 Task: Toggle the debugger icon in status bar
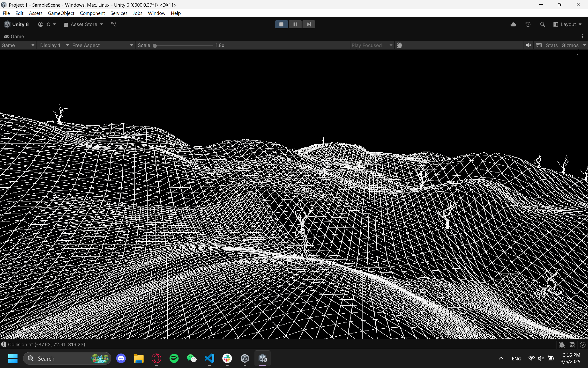562,345
